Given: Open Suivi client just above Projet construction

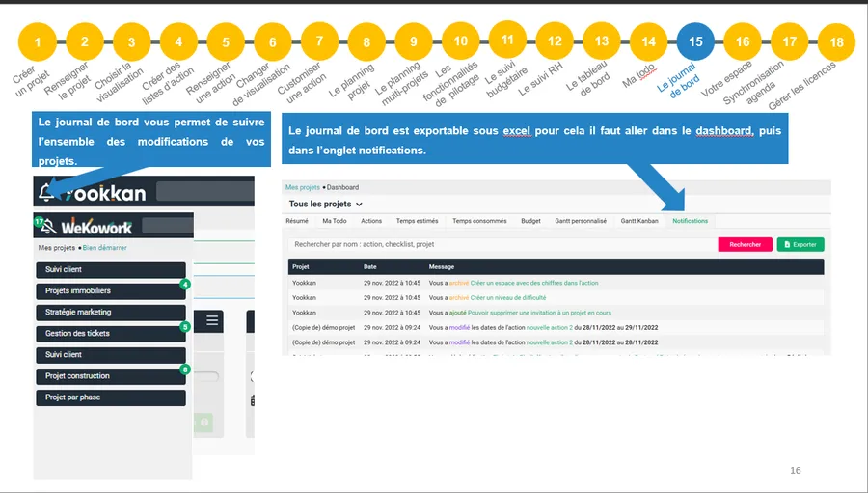Looking at the screenshot, I should pos(111,355).
